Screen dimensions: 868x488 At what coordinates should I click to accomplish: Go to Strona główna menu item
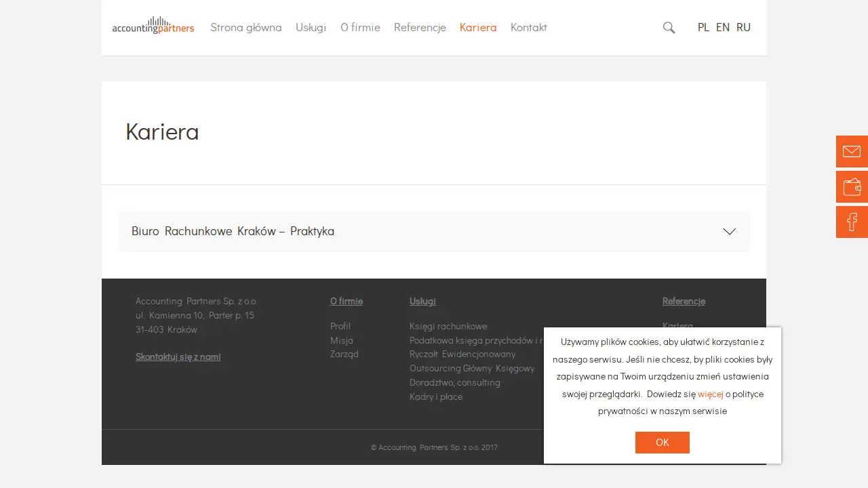pos(245,27)
